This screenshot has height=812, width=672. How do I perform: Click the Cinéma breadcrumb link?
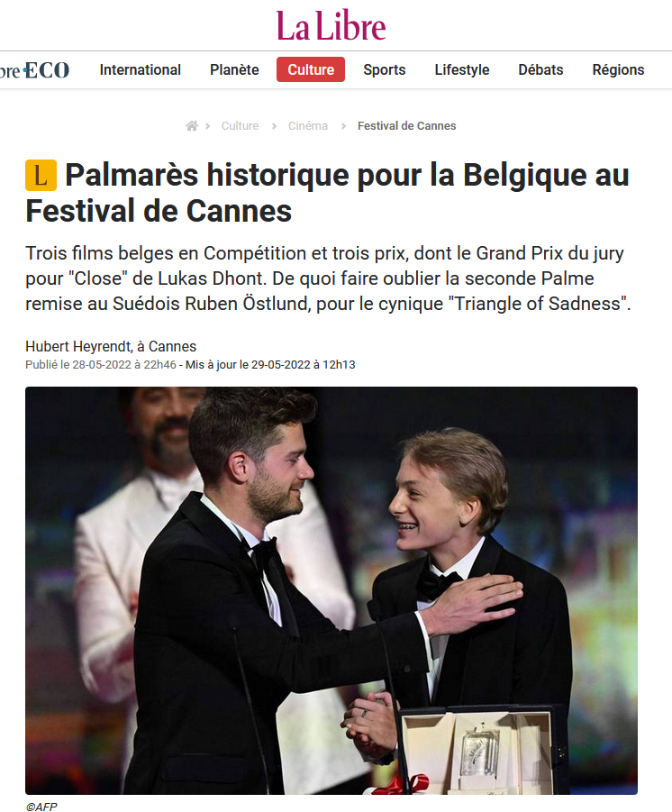click(308, 126)
